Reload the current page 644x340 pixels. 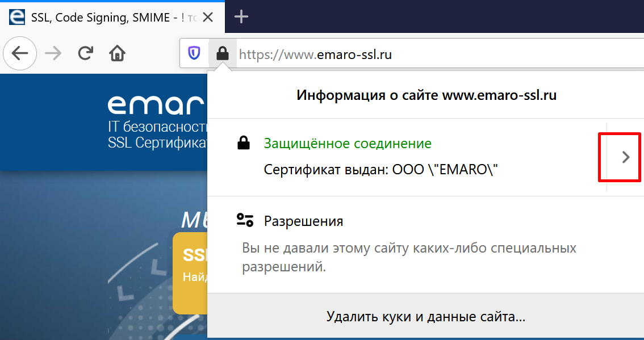point(85,53)
